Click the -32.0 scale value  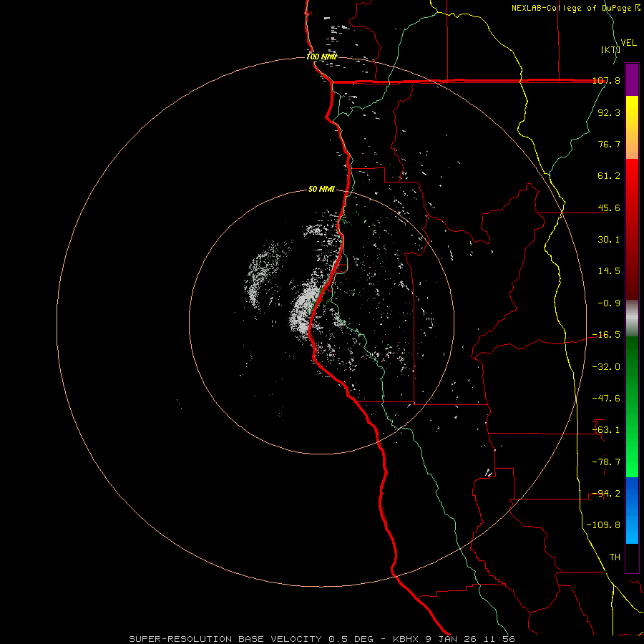click(607, 367)
